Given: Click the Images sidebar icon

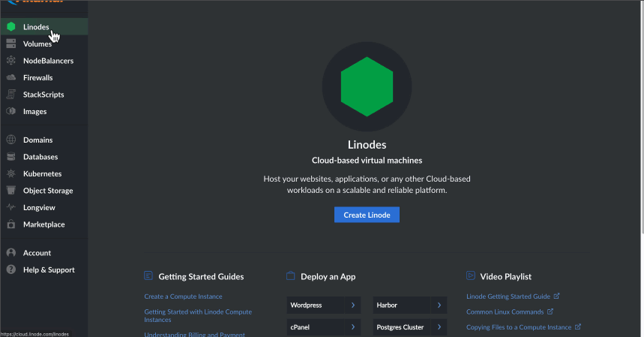Looking at the screenshot, I should (10, 112).
